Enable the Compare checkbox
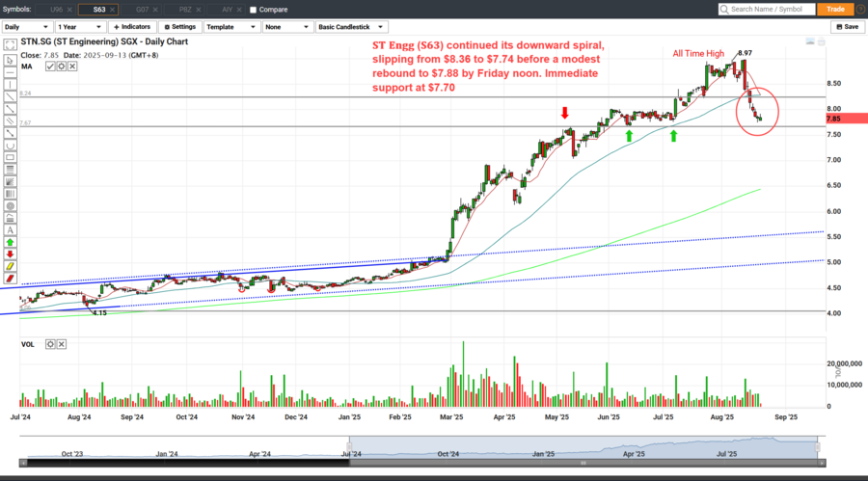Image resolution: width=868 pixels, height=481 pixels. pyautogui.click(x=254, y=10)
